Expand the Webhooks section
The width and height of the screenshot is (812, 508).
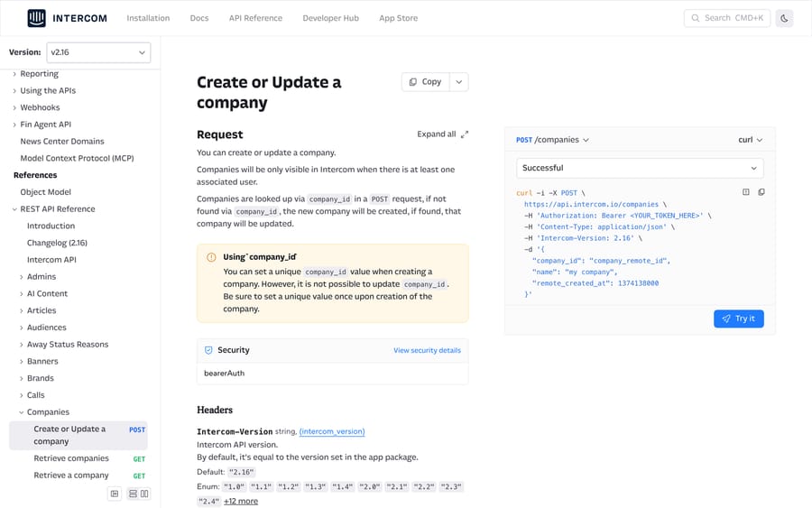pos(14,107)
